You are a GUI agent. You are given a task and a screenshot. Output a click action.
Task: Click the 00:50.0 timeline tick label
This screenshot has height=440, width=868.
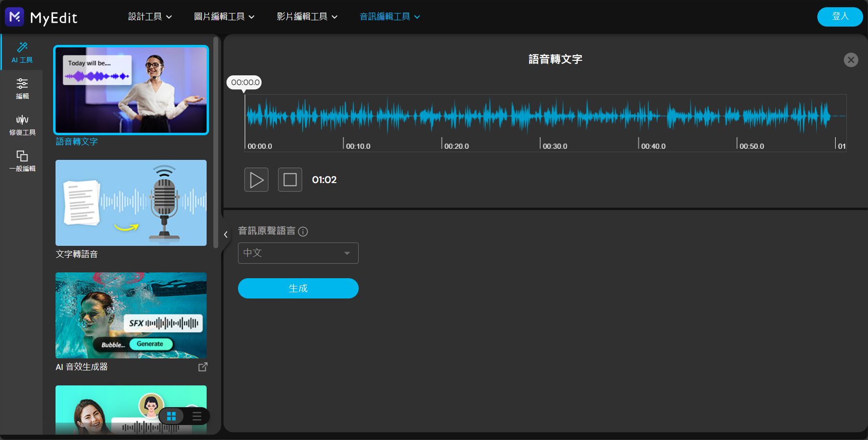pos(752,146)
